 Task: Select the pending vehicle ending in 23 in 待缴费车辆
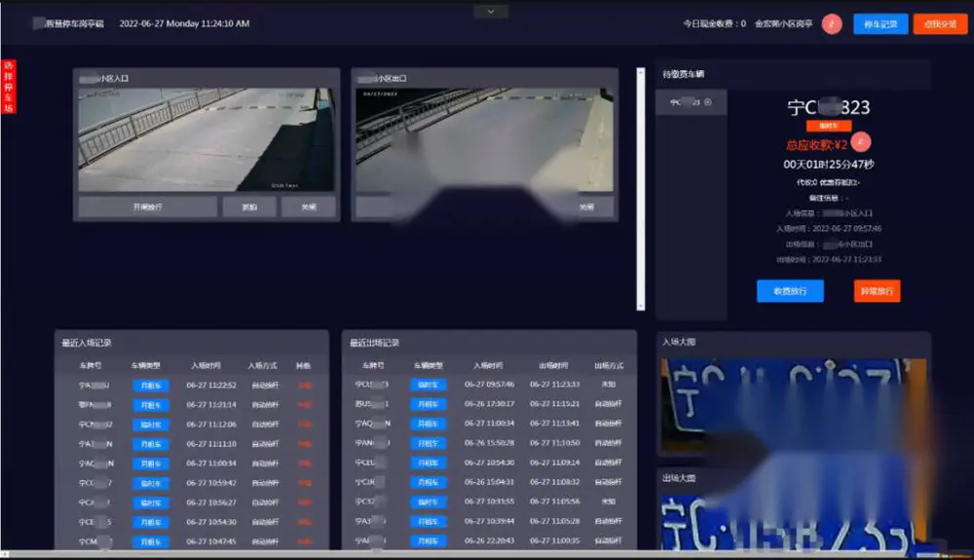pos(691,102)
